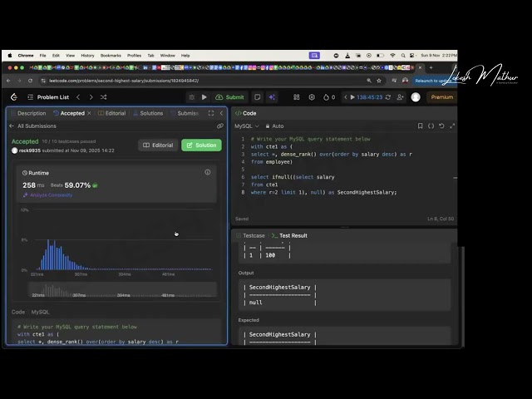Click the Wi-Fi status icon

(392, 56)
